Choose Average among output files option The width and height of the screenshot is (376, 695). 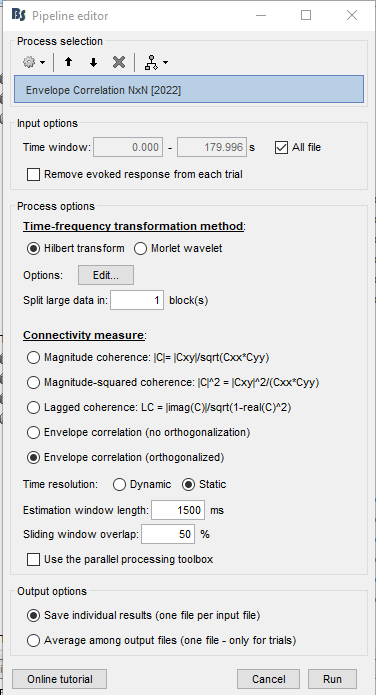click(x=33, y=640)
